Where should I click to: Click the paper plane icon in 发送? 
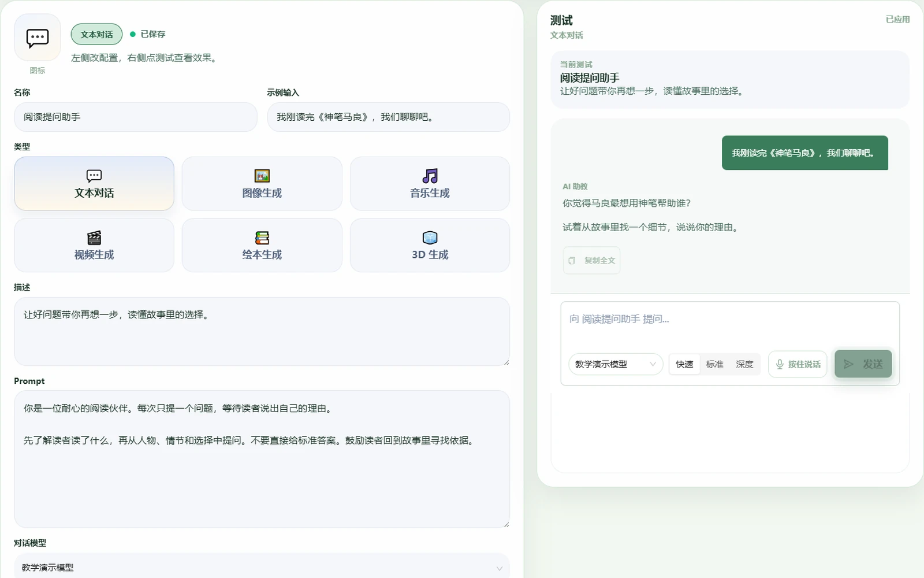pyautogui.click(x=848, y=364)
